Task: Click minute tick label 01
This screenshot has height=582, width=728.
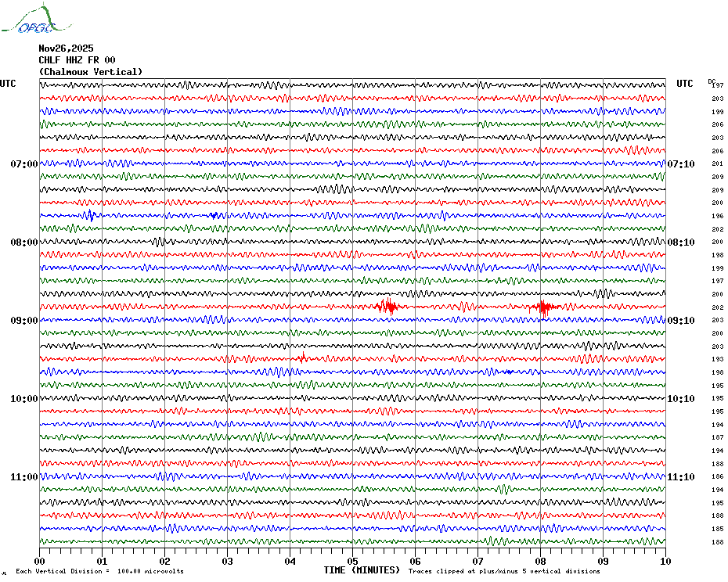Action: pos(102,561)
